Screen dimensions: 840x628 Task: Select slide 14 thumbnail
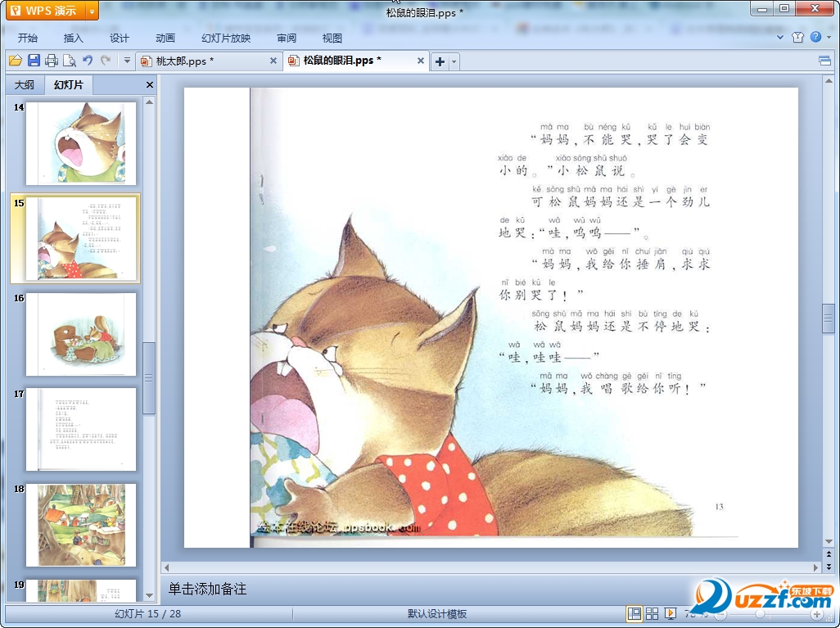[81, 143]
